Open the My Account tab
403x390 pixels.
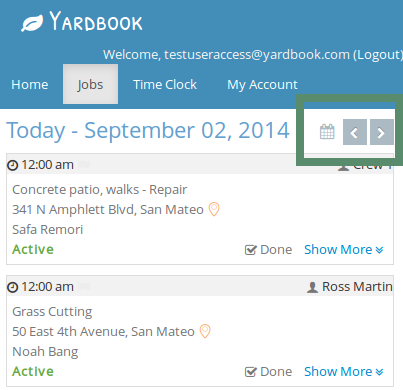pos(262,85)
